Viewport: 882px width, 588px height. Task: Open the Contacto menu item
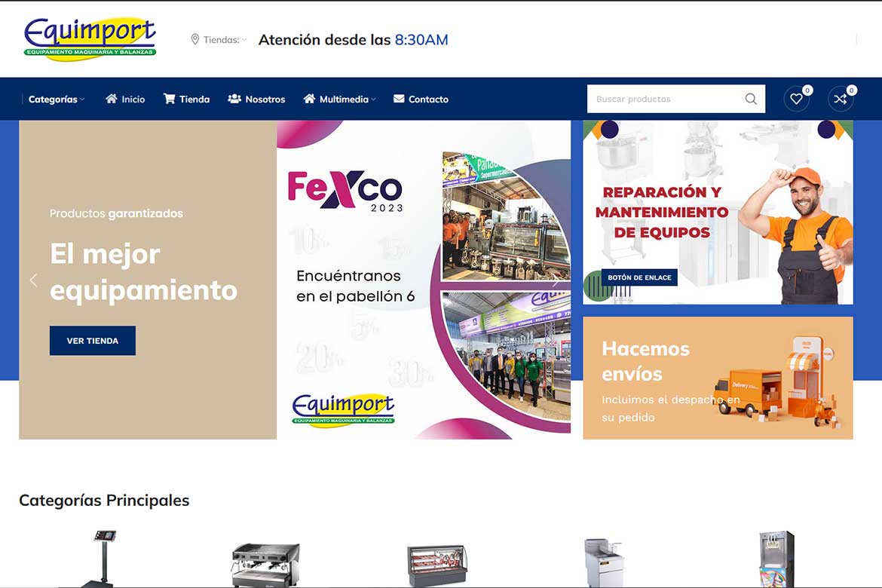pos(429,99)
